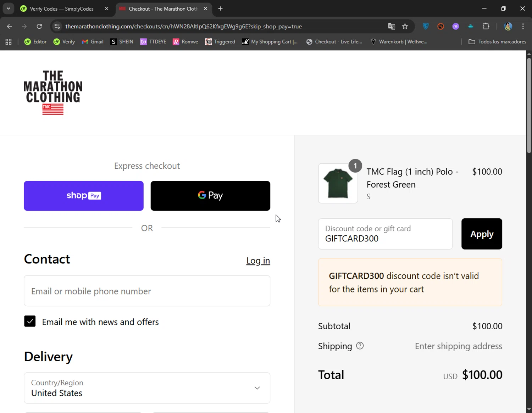This screenshot has width=532, height=413.
Task: Open the SHEIN bookmark
Action: pos(122,41)
